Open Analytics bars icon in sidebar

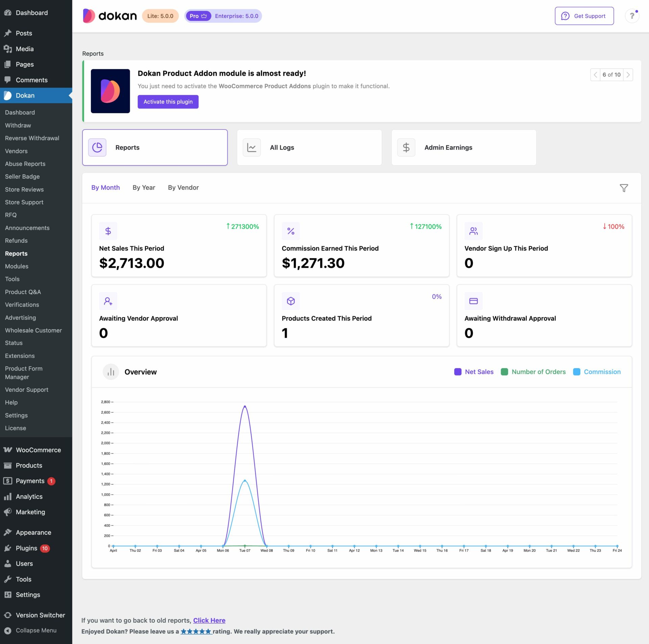click(x=8, y=496)
